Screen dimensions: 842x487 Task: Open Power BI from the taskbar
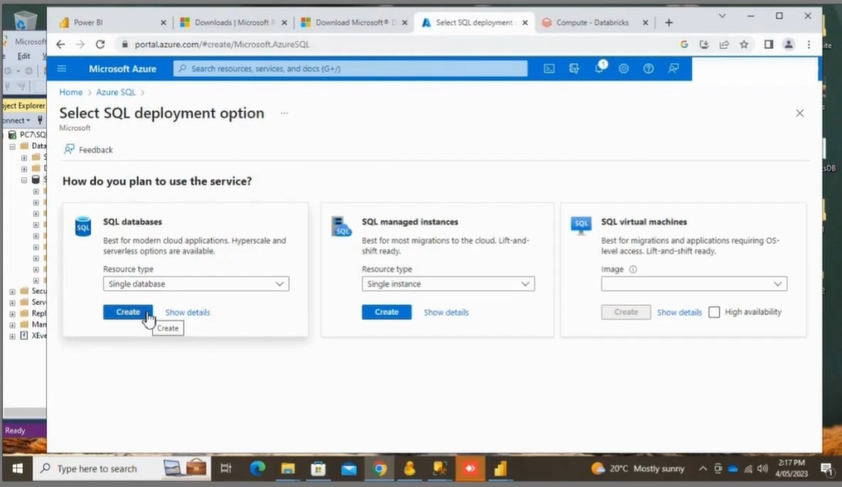(500, 469)
